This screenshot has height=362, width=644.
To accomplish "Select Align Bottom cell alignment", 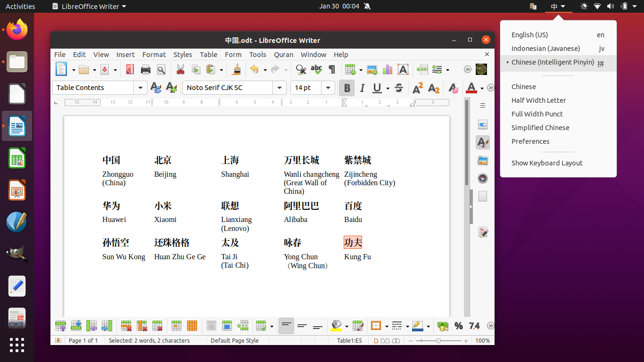I will [318, 326].
